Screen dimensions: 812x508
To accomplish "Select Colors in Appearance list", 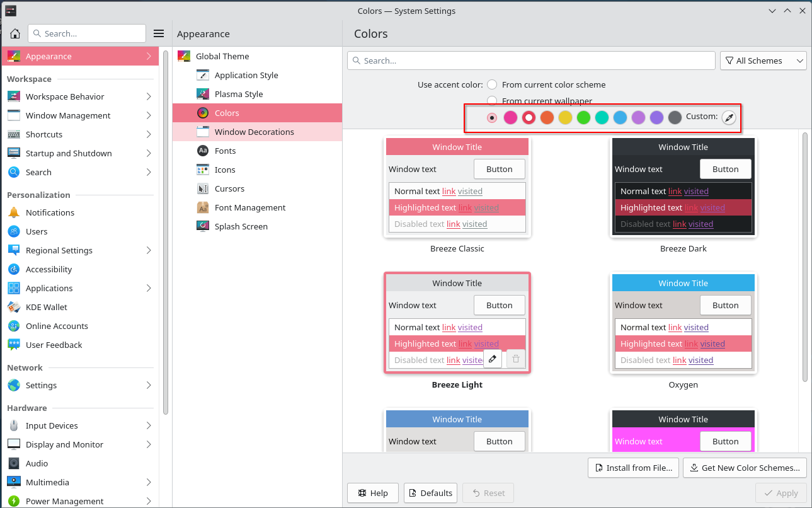I will pyautogui.click(x=257, y=113).
